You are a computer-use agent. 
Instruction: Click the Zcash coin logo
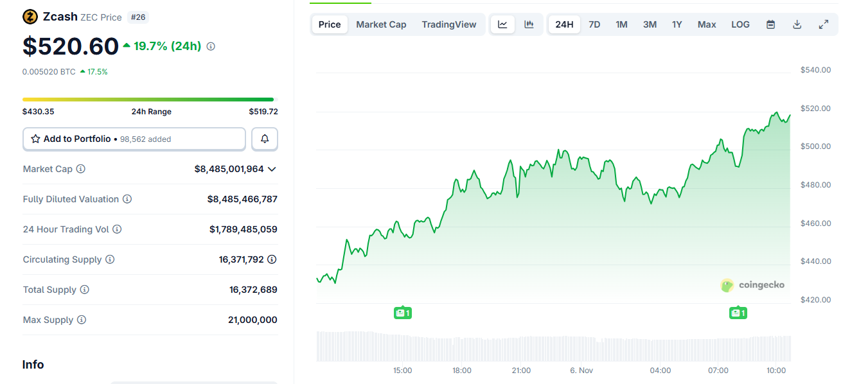click(29, 16)
